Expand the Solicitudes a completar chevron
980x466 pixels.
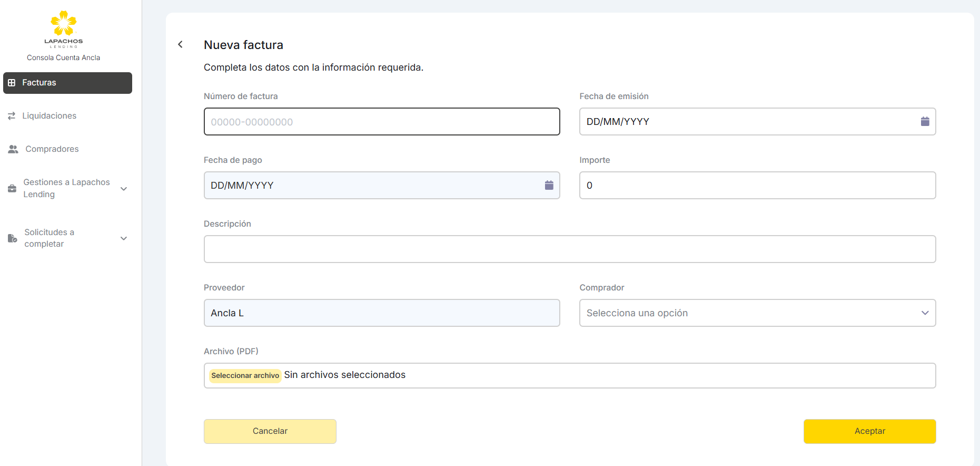click(x=124, y=238)
